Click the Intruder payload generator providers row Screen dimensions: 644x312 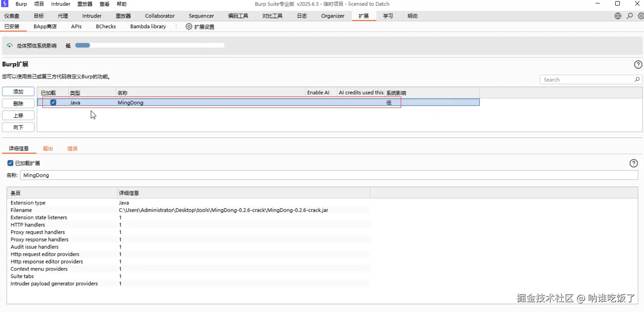(189, 284)
